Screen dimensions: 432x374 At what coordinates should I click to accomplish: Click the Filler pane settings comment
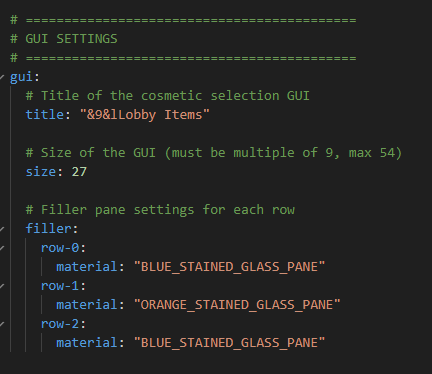[160, 210]
